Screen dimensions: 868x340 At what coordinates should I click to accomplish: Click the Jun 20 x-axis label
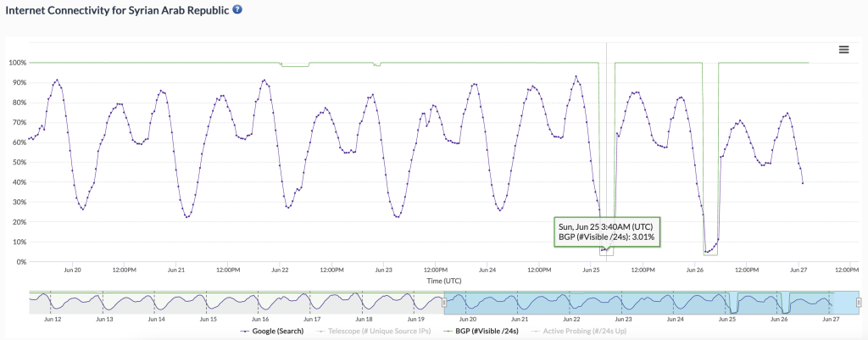click(x=72, y=270)
